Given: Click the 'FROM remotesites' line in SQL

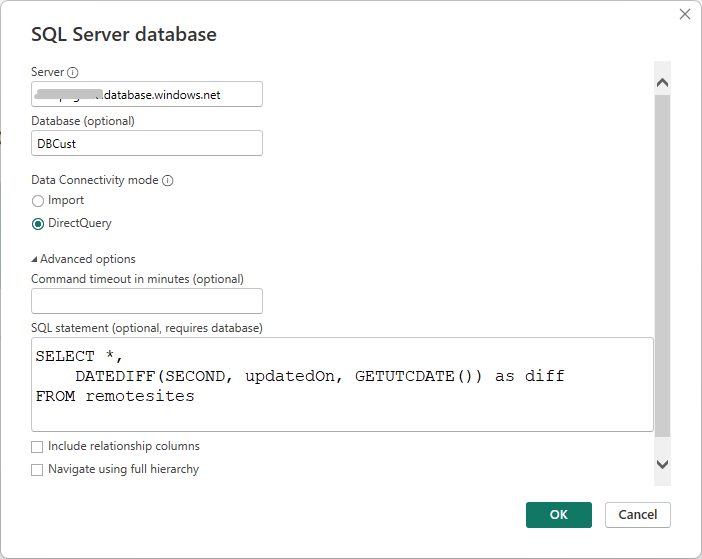Looking at the screenshot, I should [x=115, y=396].
